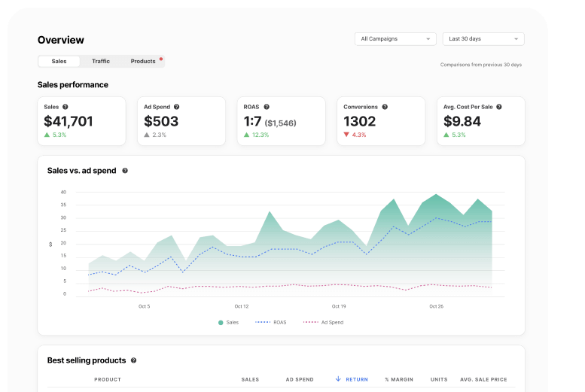
Task: Open the Ad Spend help icon
Action: 176,107
